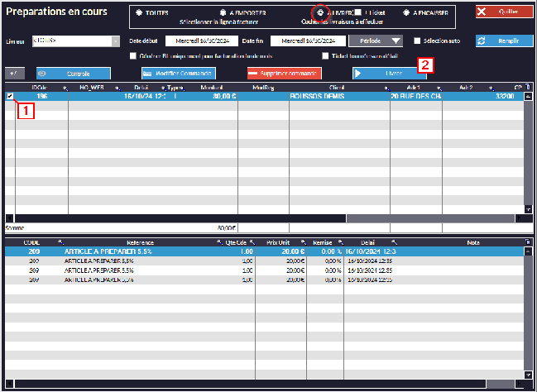Expand the Période dropdown arrow
The height and width of the screenshot is (392, 537).
pos(395,41)
